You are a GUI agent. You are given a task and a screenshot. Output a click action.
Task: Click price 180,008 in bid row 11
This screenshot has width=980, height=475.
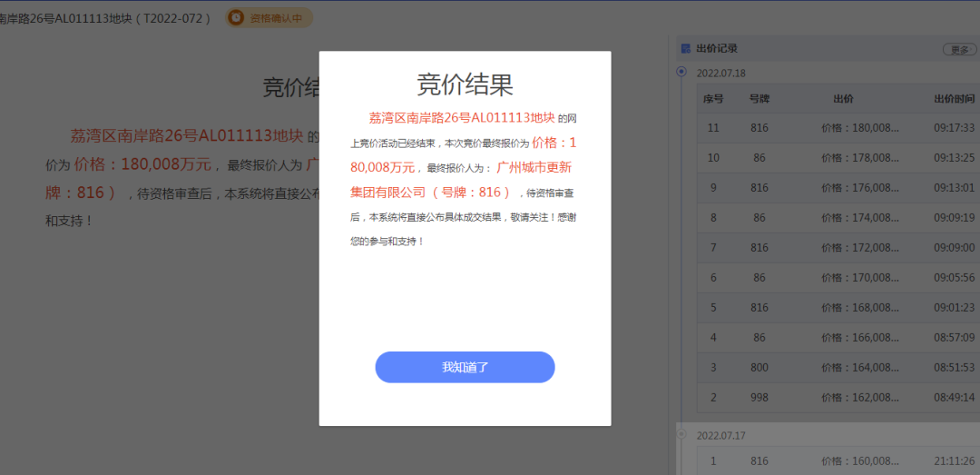[x=860, y=128]
